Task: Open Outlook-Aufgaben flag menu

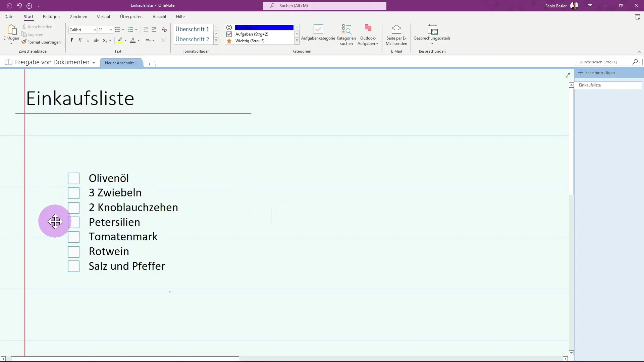Action: tap(368, 35)
